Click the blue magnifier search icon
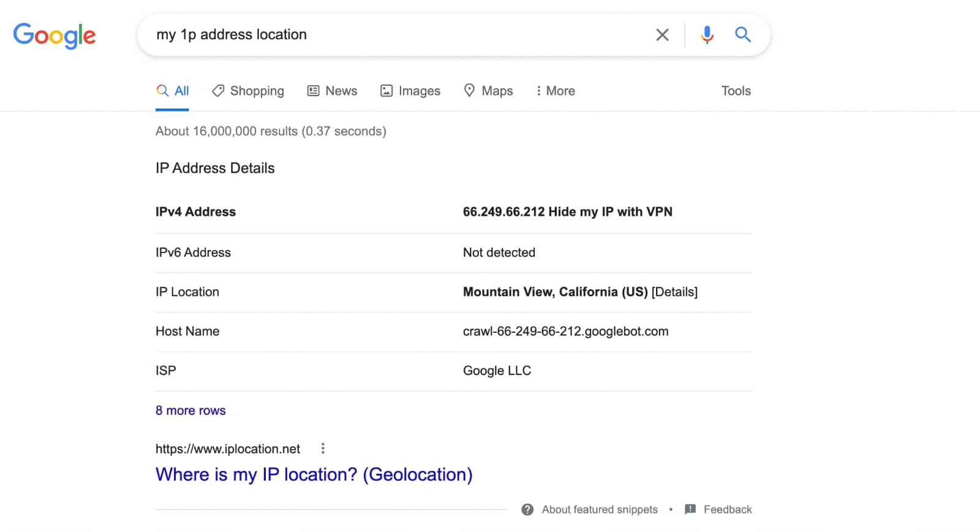980x532 pixels. [742, 35]
